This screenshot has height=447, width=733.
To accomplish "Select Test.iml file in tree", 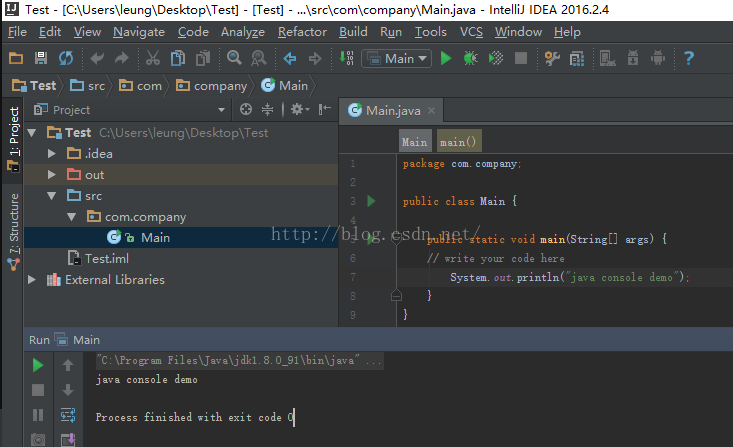I will click(98, 259).
